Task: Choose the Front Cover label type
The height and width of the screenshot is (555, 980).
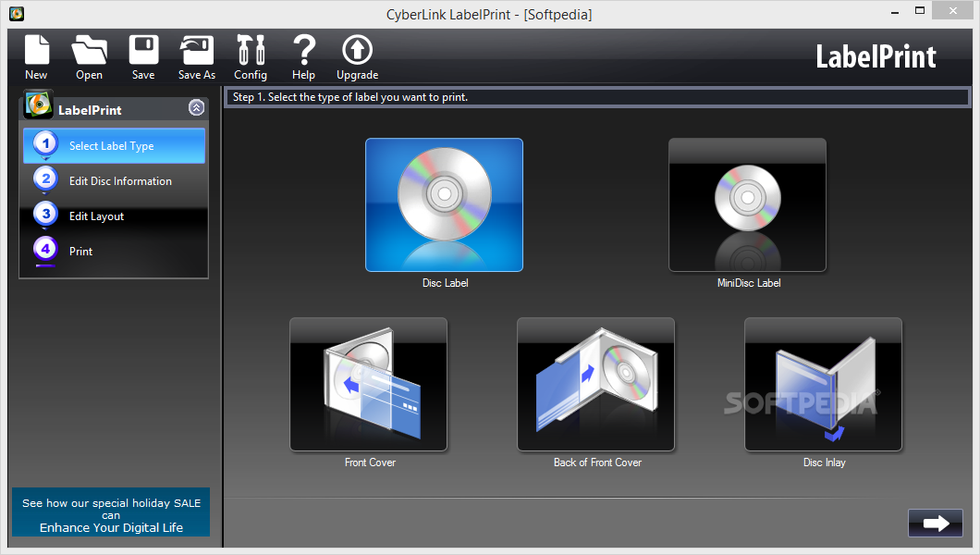Action: coord(369,385)
